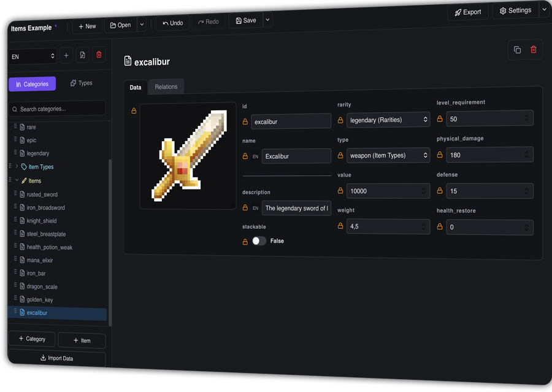The height and width of the screenshot is (392, 552).
Task: Toggle the stackable switch
Action: click(x=259, y=241)
